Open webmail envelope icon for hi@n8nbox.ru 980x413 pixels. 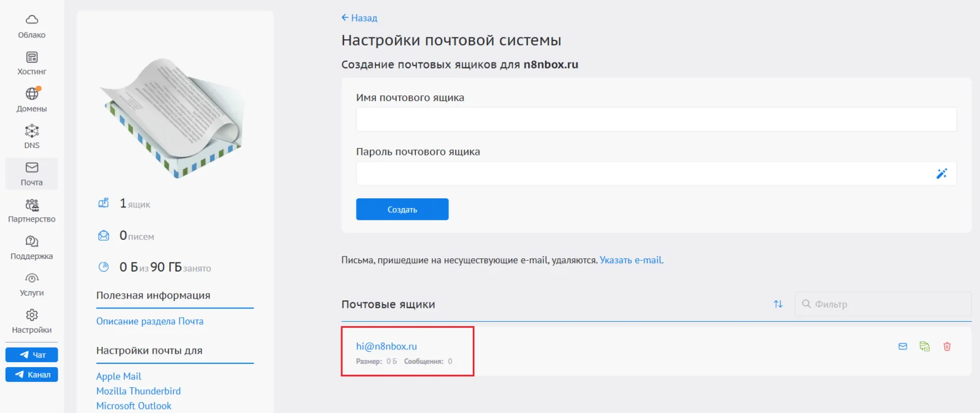pos(903,346)
